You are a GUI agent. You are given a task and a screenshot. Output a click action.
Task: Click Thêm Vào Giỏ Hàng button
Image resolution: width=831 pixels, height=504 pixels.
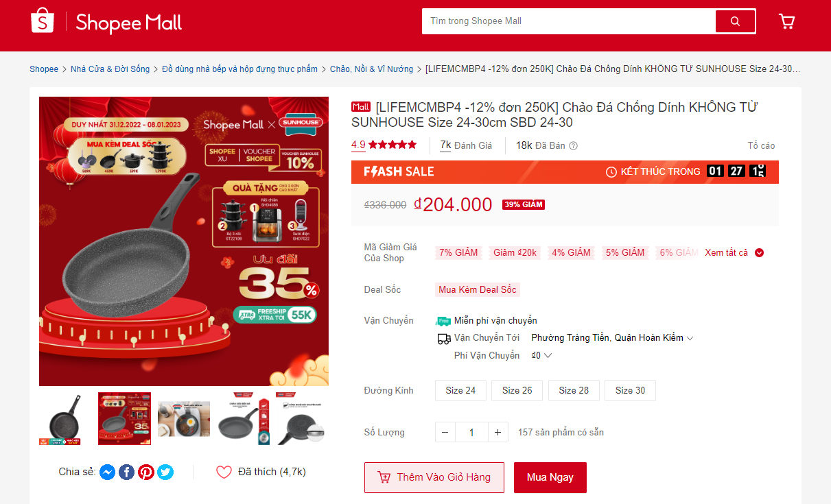[x=434, y=477]
